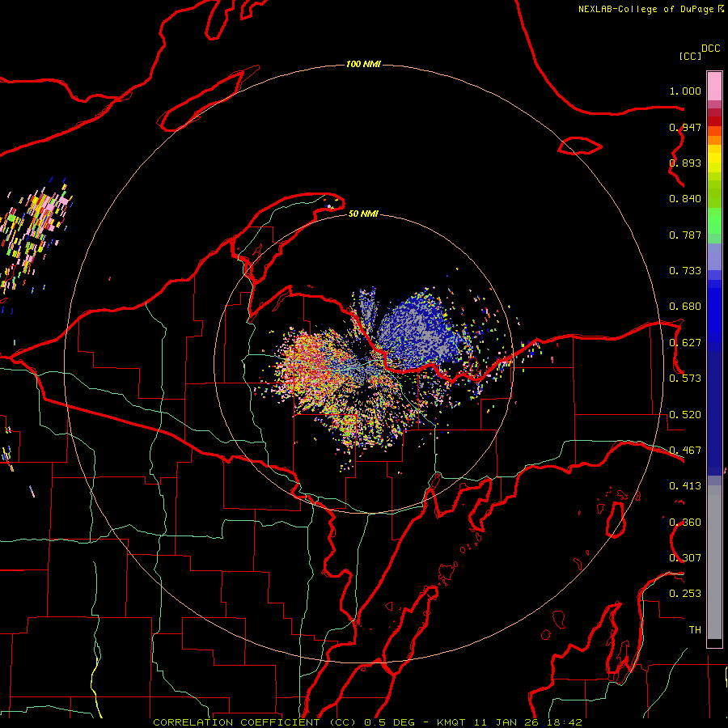Click the 0.840 legend value

click(685, 199)
